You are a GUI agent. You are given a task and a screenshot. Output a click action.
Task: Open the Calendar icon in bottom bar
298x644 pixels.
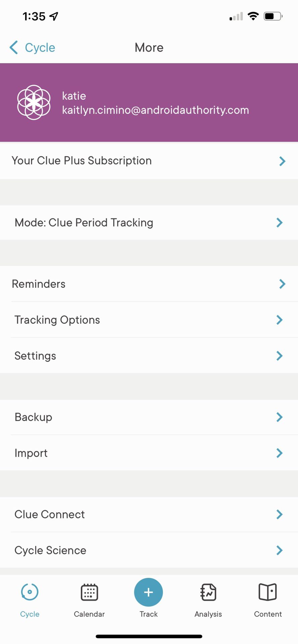pyautogui.click(x=89, y=592)
